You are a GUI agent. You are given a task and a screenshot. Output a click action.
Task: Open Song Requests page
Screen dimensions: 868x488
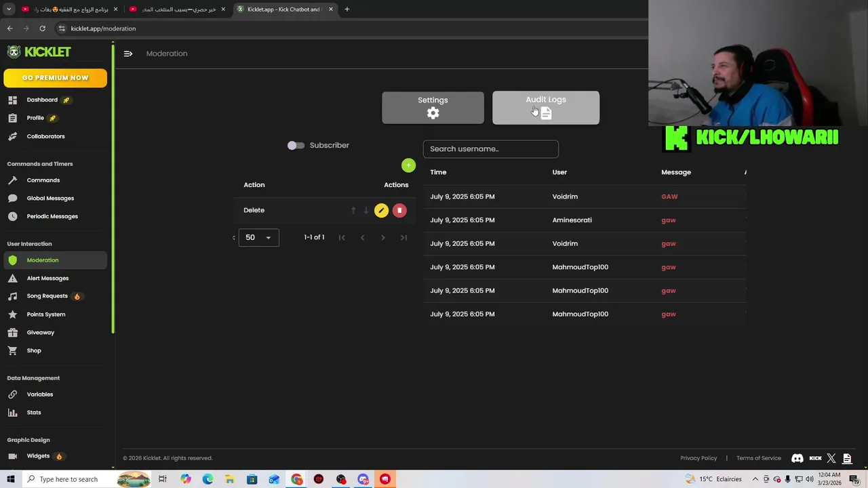pyautogui.click(x=47, y=296)
